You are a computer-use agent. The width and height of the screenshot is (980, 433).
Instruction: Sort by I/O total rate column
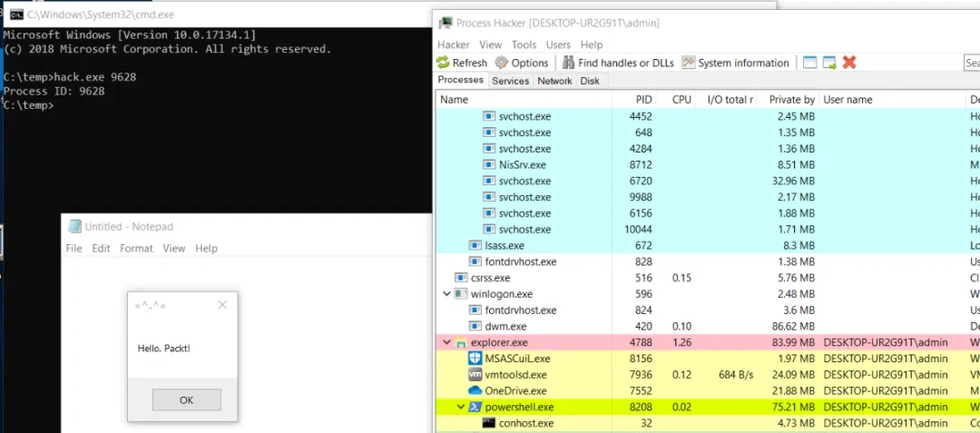(727, 99)
